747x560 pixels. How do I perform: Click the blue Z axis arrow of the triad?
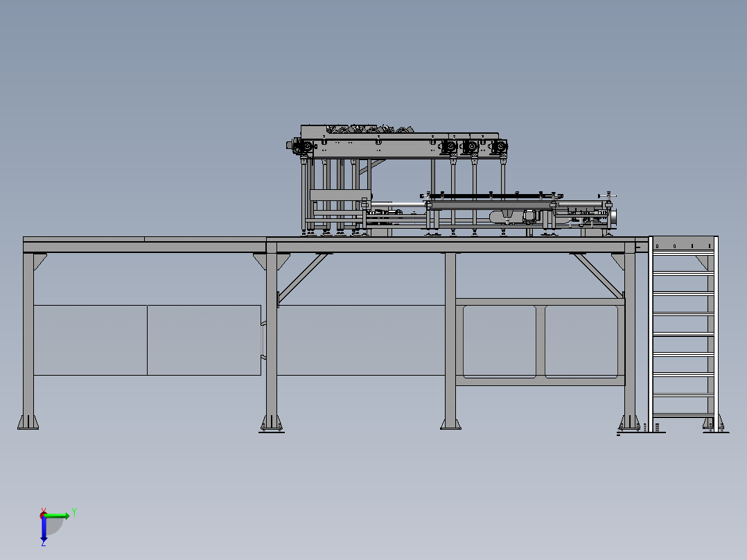click(44, 530)
